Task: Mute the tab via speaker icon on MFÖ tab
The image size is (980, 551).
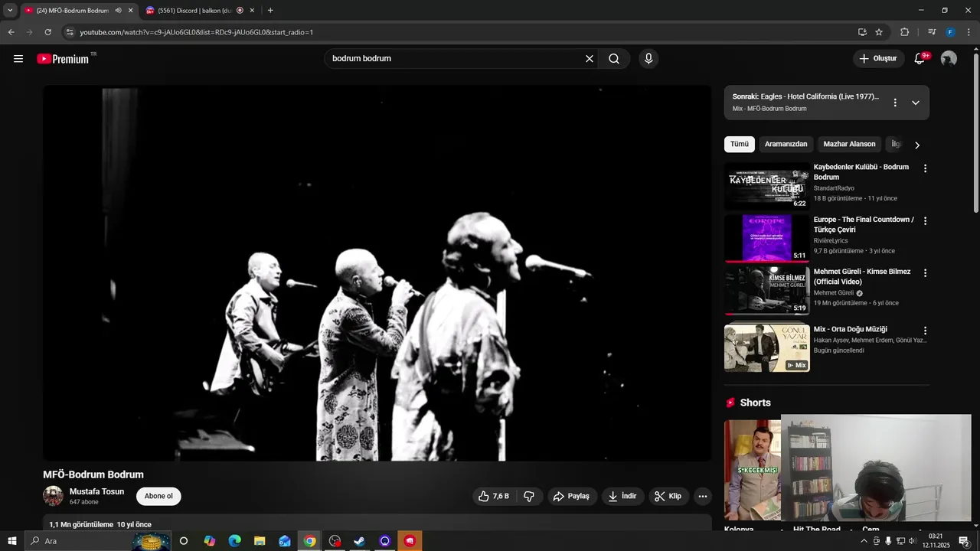Action: click(x=118, y=11)
